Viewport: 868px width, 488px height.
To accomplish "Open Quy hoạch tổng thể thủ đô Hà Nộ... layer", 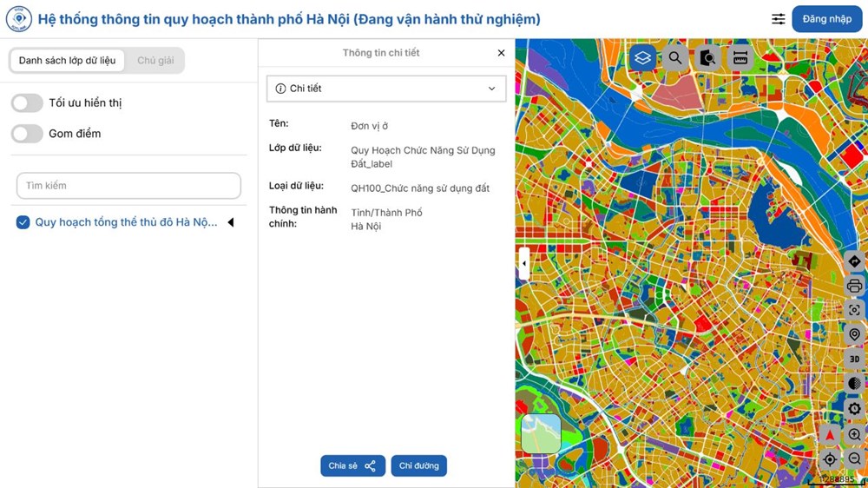I will click(x=126, y=222).
